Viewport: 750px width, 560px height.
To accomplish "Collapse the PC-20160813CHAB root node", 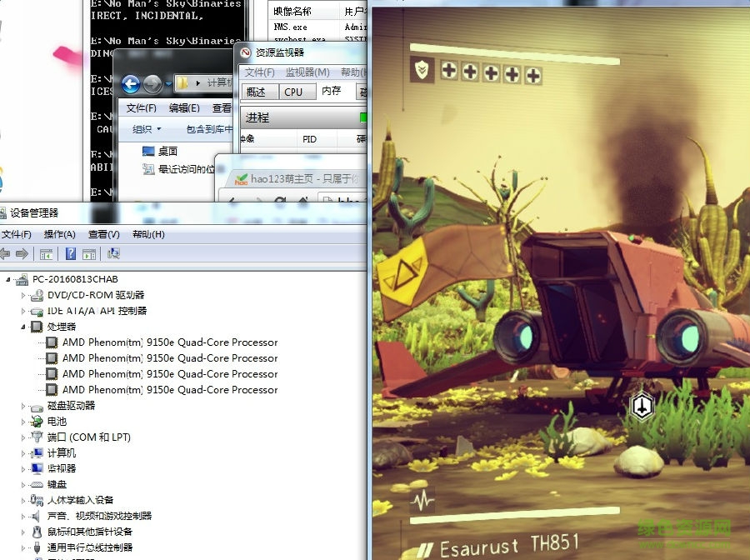I will click(8, 279).
